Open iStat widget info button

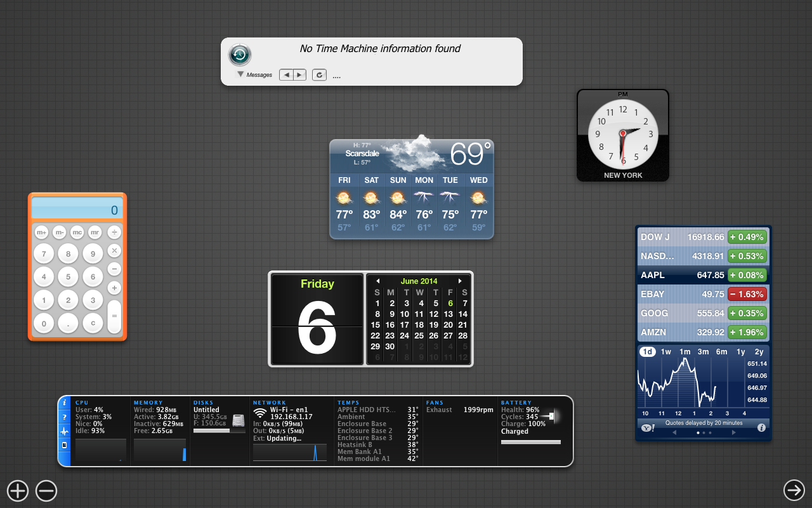pyautogui.click(x=64, y=403)
